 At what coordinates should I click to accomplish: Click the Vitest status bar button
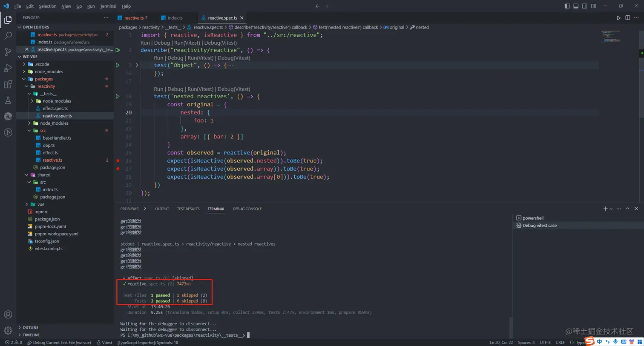click(104, 343)
